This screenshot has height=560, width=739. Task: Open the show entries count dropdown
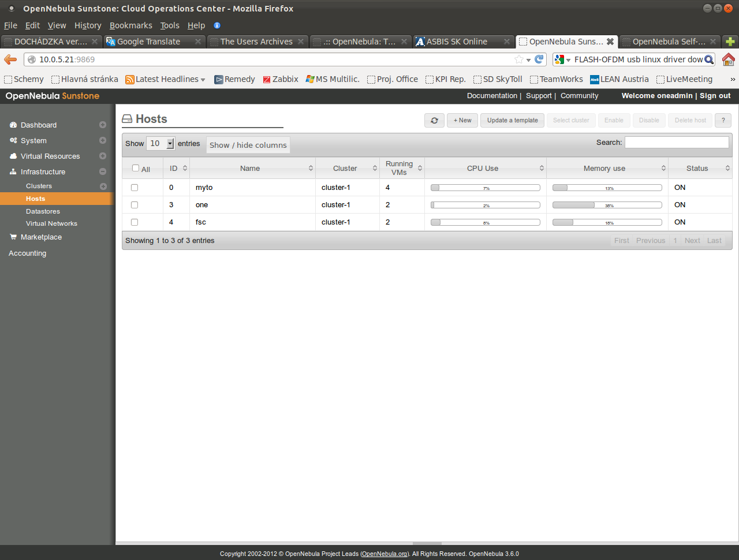161,144
